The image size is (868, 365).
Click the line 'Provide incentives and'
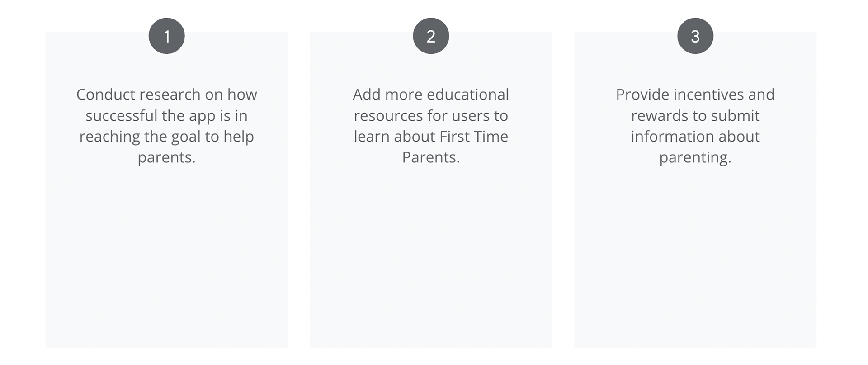click(695, 95)
